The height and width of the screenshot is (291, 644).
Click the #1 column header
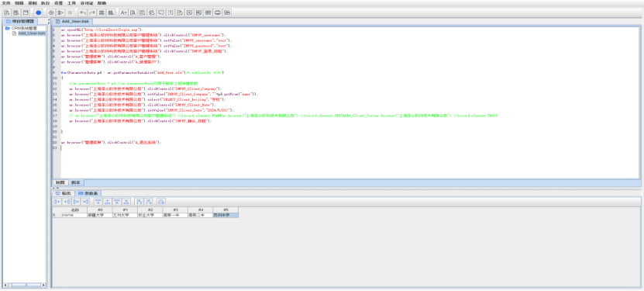(x=125, y=210)
